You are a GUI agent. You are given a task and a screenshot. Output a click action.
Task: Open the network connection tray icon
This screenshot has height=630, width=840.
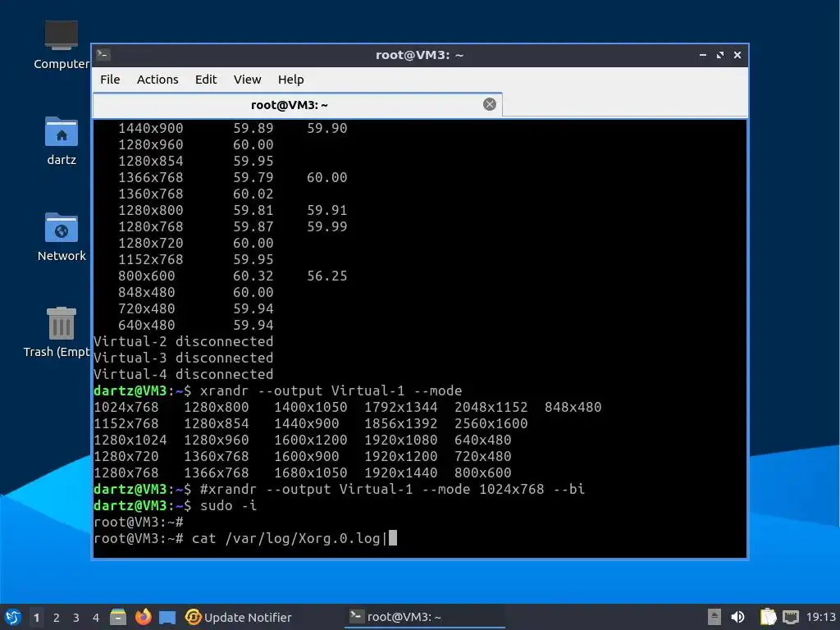point(791,617)
